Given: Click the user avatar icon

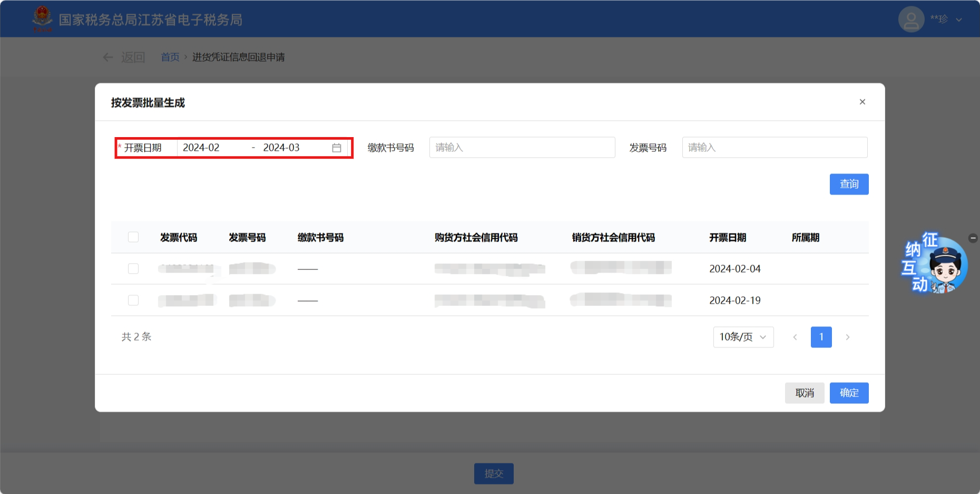Looking at the screenshot, I should [911, 20].
